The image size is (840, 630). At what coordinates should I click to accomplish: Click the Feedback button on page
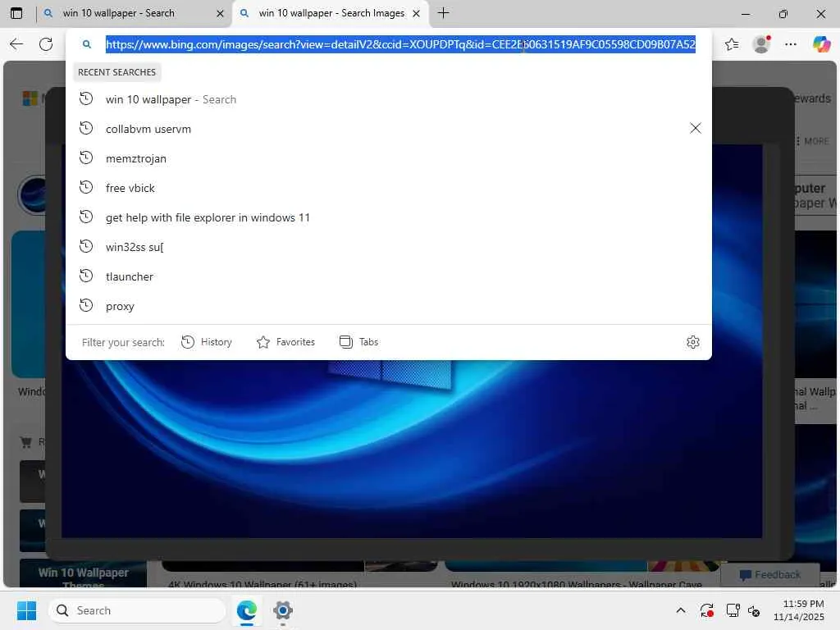[770, 575]
